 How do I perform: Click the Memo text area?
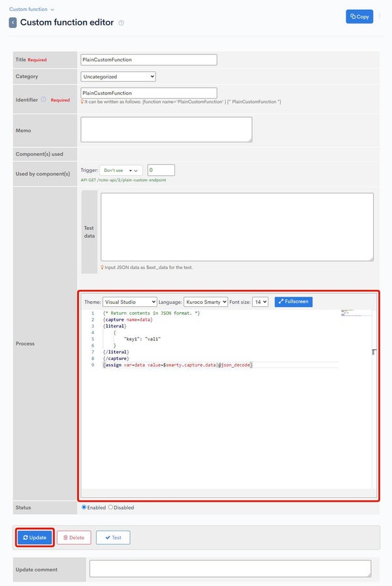click(167, 130)
